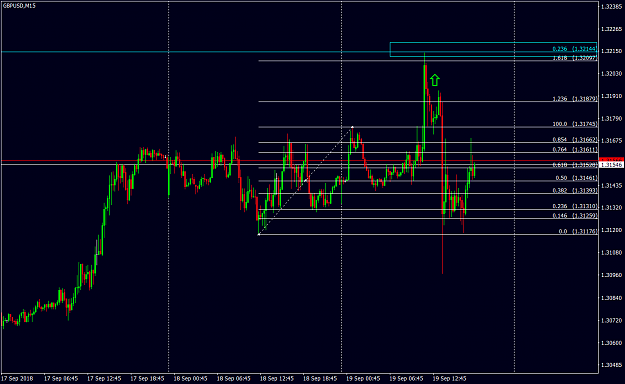The width and height of the screenshot is (625, 384).
Task: Select the 1.236 Fibonacci level label
Action: click(x=574, y=99)
